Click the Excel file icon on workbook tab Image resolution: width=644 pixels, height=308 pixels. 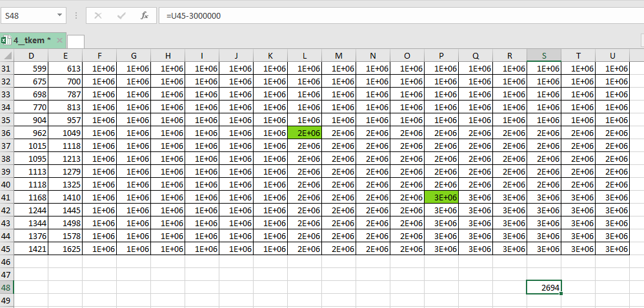[x=5, y=41]
